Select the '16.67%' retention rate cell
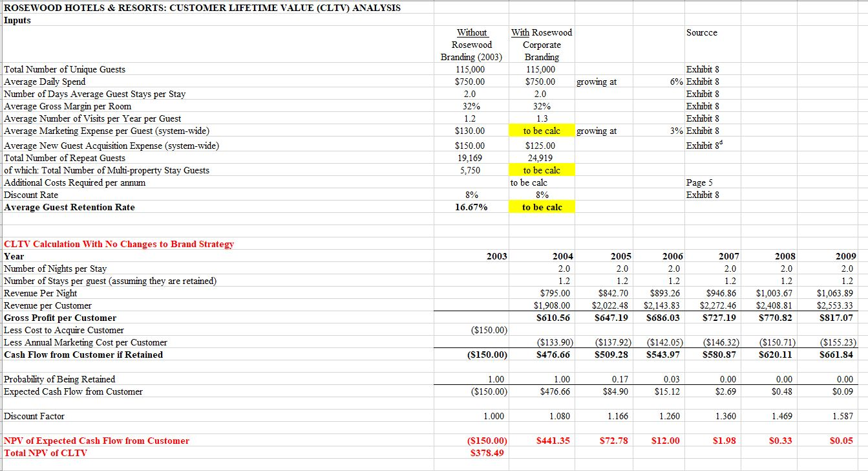 point(472,207)
